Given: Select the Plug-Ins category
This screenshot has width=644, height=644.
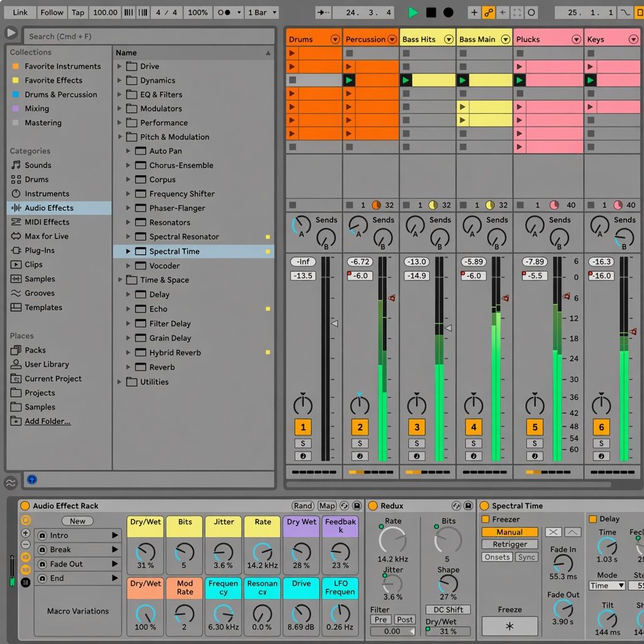Looking at the screenshot, I should coord(40,250).
